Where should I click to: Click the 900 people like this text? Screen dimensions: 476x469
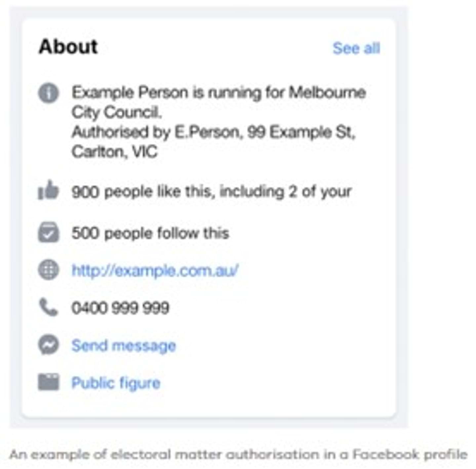tap(212, 191)
